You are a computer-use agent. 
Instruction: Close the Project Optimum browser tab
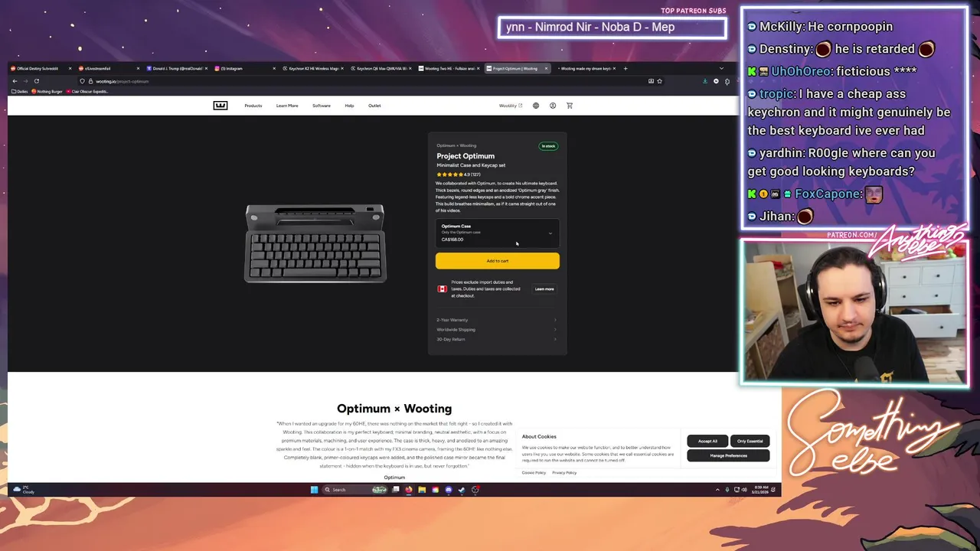pos(546,68)
